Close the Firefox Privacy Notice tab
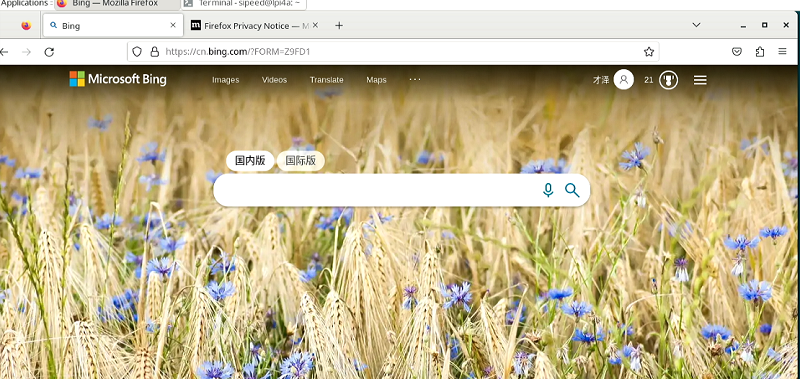Image resolution: width=800 pixels, height=379 pixels. (315, 25)
